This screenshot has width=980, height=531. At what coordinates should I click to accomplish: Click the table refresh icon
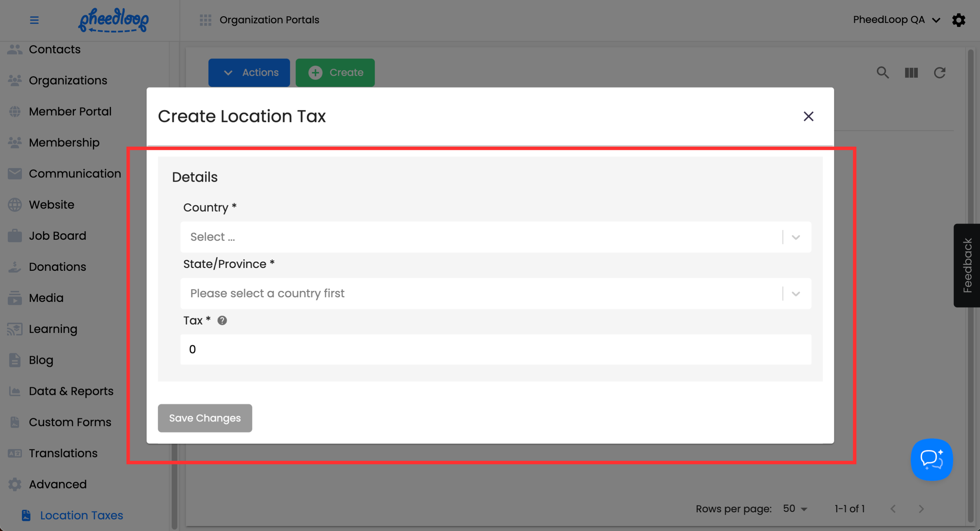tap(940, 72)
